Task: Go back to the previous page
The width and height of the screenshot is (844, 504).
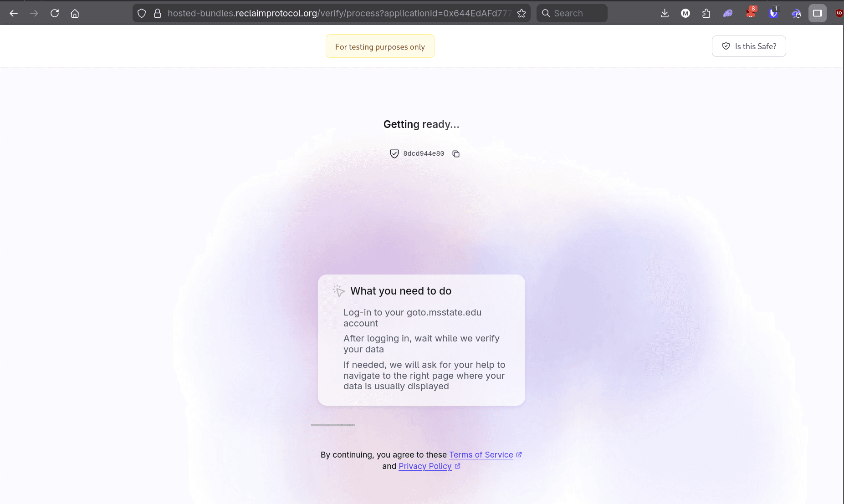Action: (14, 13)
